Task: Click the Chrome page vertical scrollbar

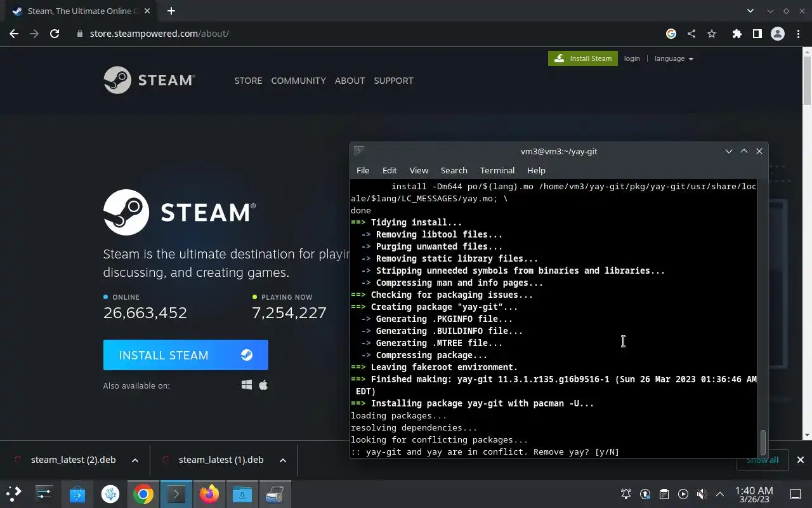Action: 807,81
